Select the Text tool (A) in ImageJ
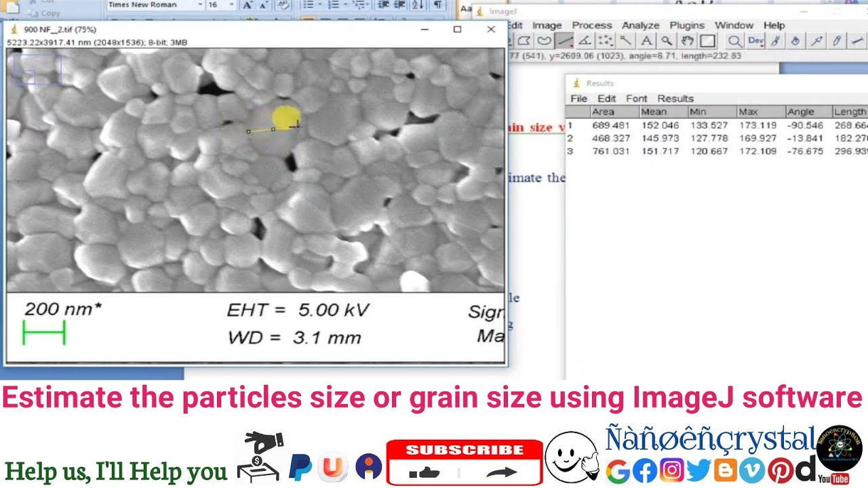Screen dimensions: 868x488 click(x=646, y=41)
